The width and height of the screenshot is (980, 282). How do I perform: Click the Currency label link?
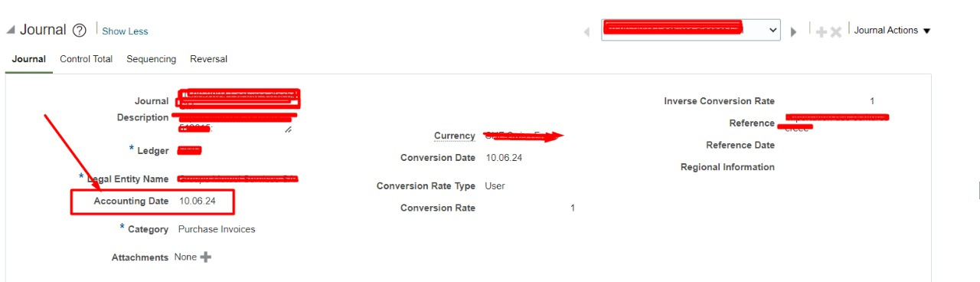[x=455, y=136]
